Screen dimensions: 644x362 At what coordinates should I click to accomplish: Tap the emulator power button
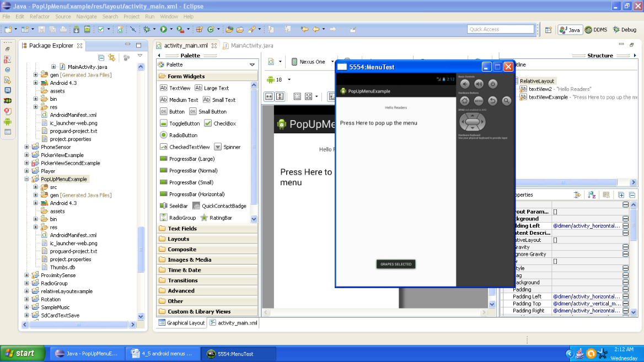[x=493, y=84]
